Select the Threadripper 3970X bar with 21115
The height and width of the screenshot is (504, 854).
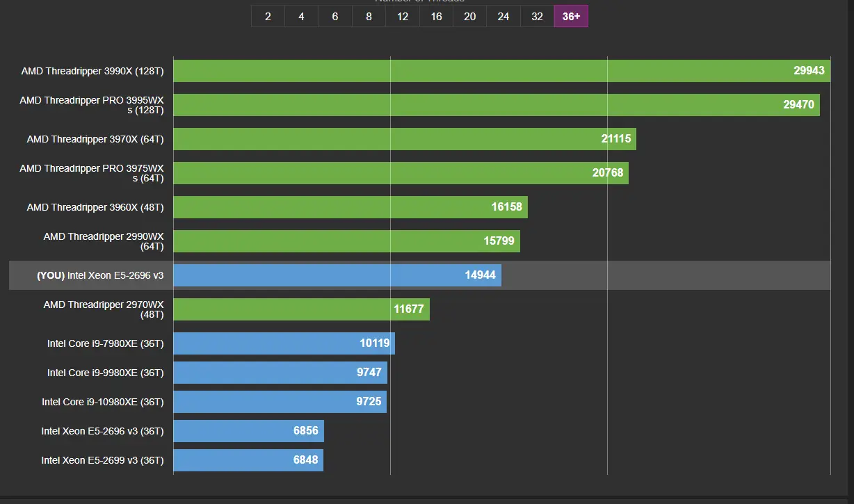click(405, 139)
